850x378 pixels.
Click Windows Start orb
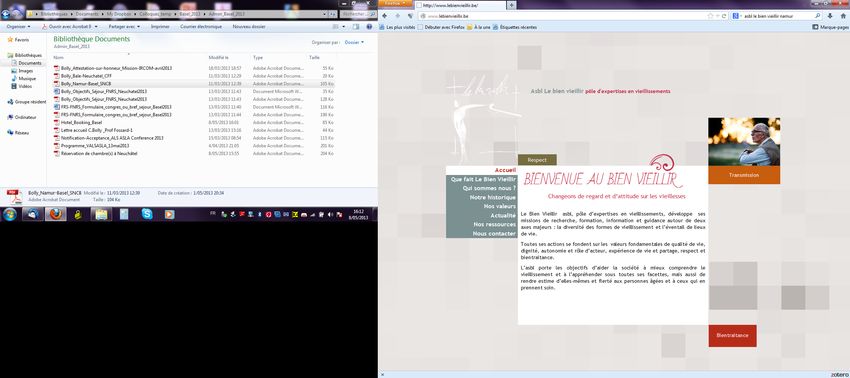click(9, 214)
